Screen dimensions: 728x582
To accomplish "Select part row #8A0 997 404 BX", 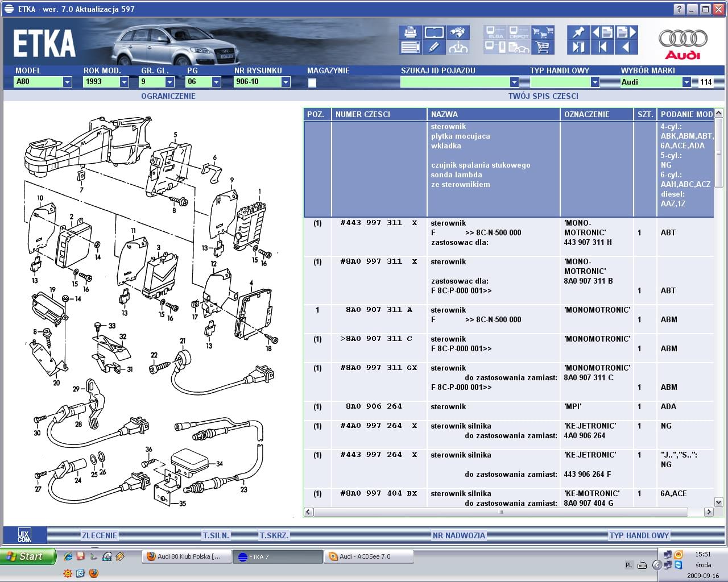I will 508,498.
